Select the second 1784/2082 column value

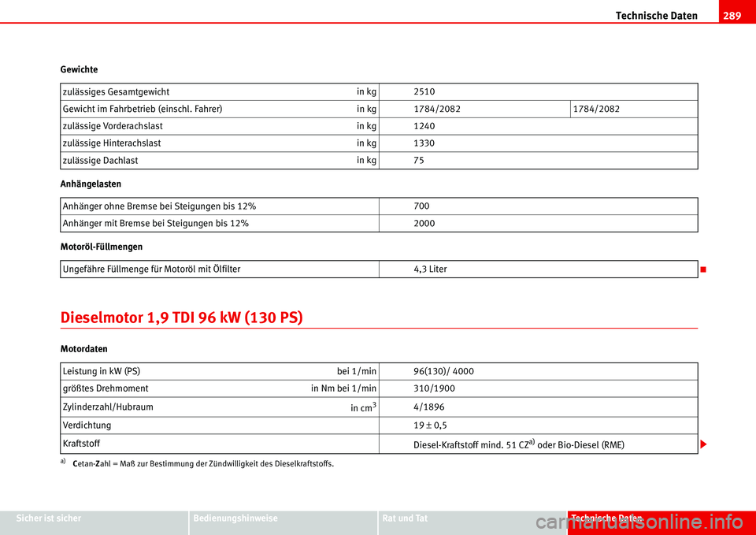596,109
